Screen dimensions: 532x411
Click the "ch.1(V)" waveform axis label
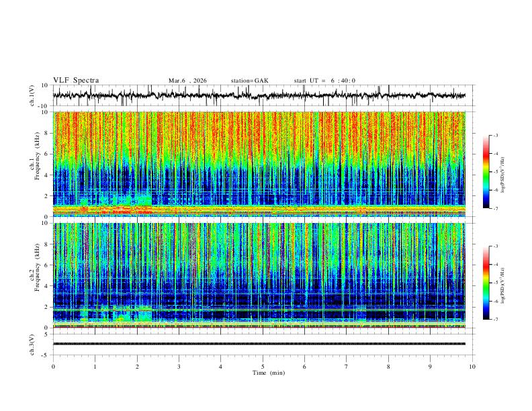coord(32,95)
